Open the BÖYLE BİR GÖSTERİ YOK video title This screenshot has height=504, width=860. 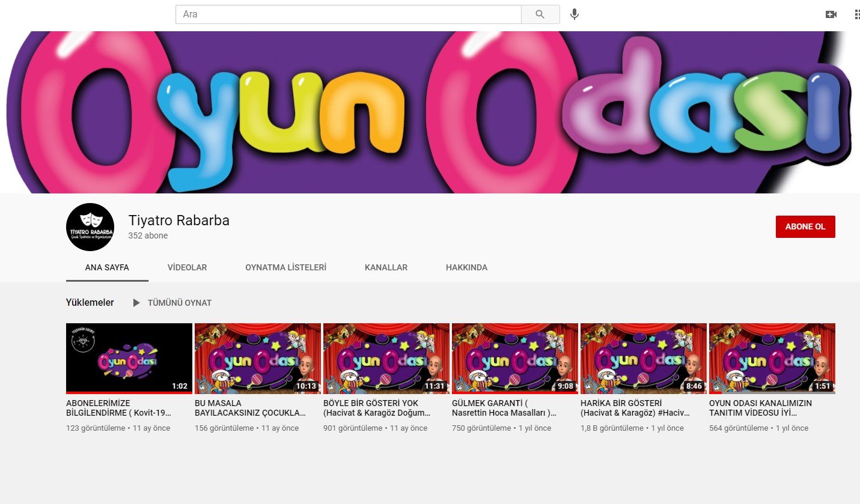(377, 408)
